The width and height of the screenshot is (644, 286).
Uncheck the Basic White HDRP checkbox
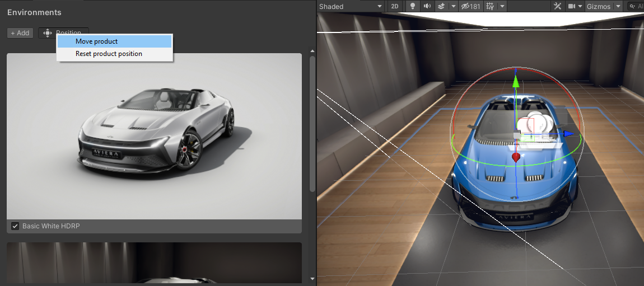[x=15, y=226]
